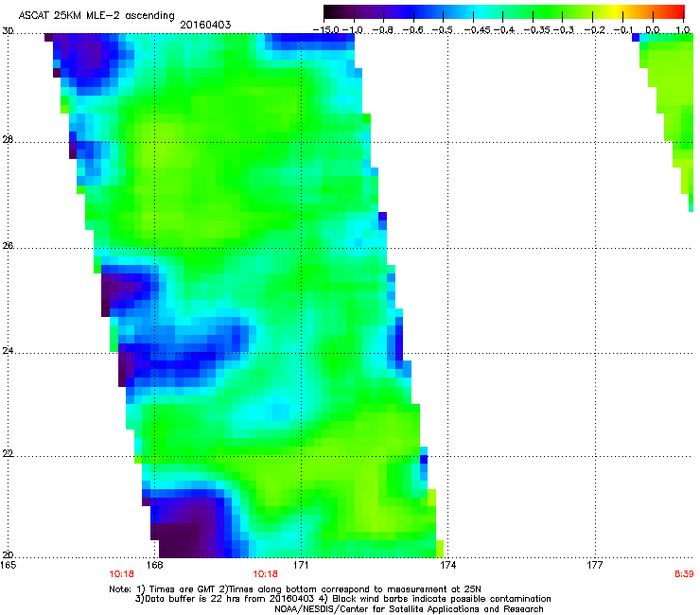The image size is (700, 615).
Task: Click the note line starting 'Times are GMT'
Action: pyautogui.click(x=294, y=589)
